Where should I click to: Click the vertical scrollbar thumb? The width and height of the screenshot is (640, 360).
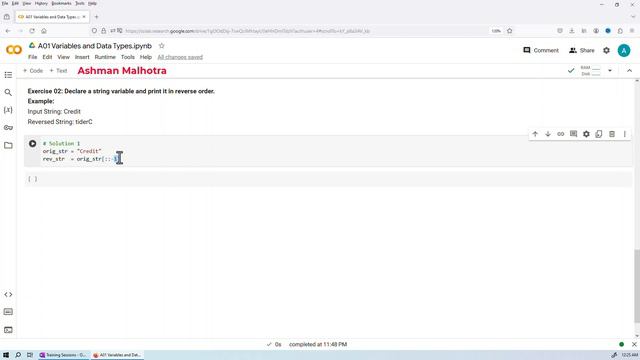(x=637, y=286)
